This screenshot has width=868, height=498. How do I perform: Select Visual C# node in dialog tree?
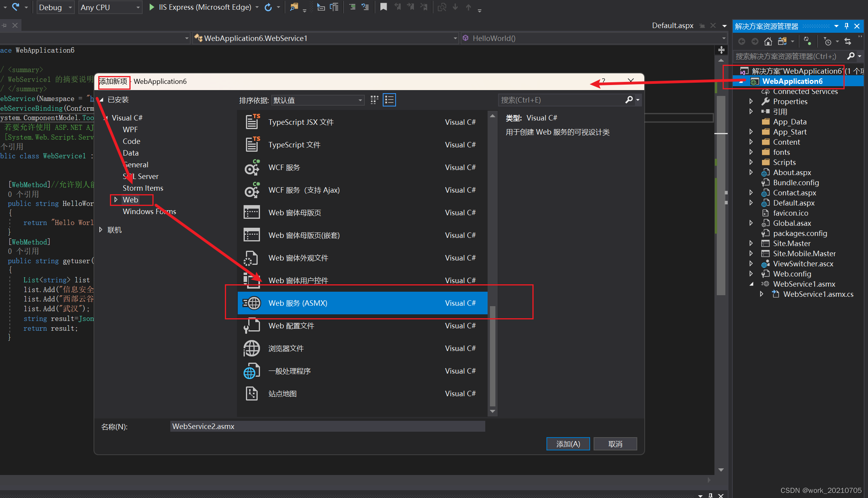click(127, 118)
